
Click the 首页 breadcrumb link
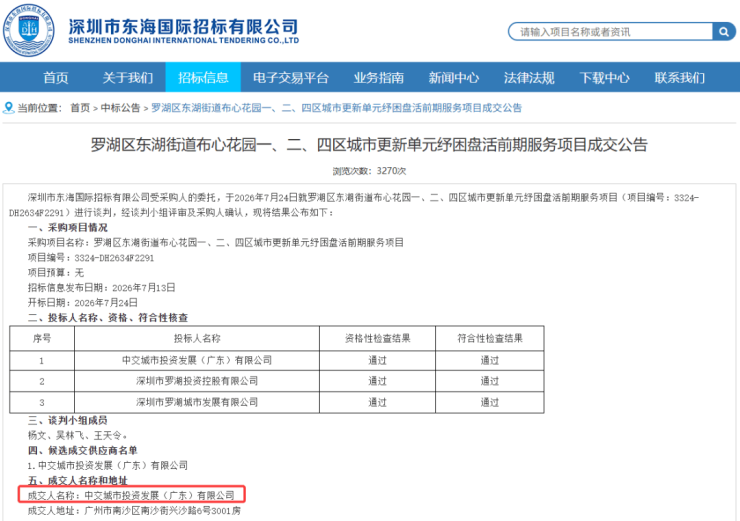point(80,108)
